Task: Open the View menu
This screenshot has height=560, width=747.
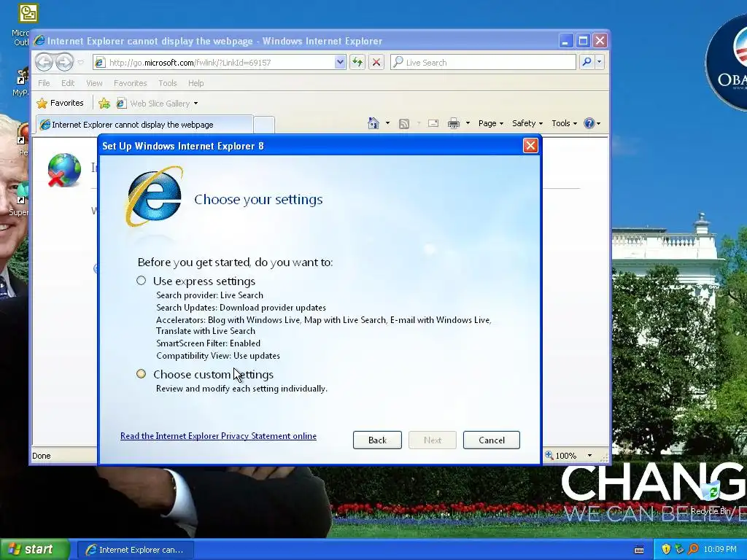Action: click(94, 83)
